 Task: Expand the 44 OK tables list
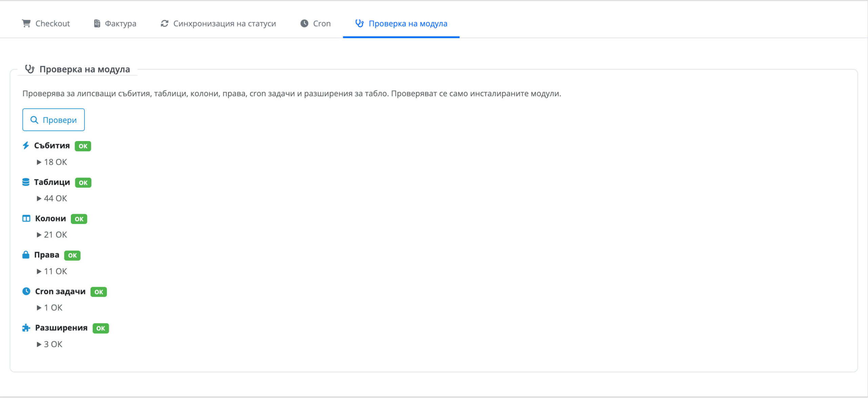[x=52, y=198]
